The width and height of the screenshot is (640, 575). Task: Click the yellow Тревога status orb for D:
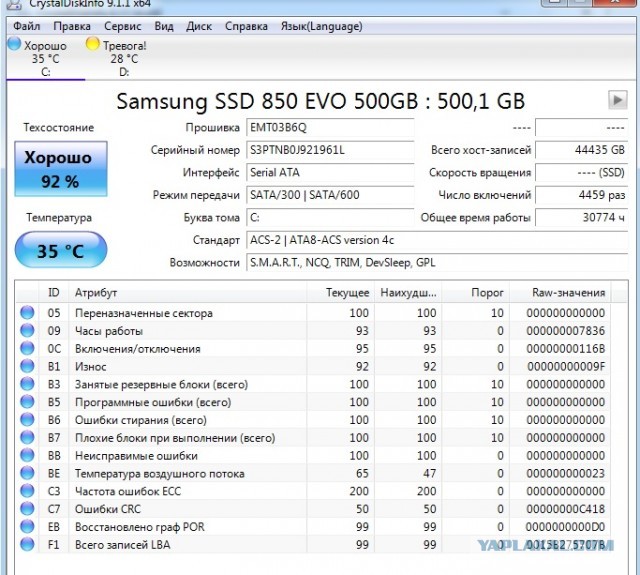[93, 44]
